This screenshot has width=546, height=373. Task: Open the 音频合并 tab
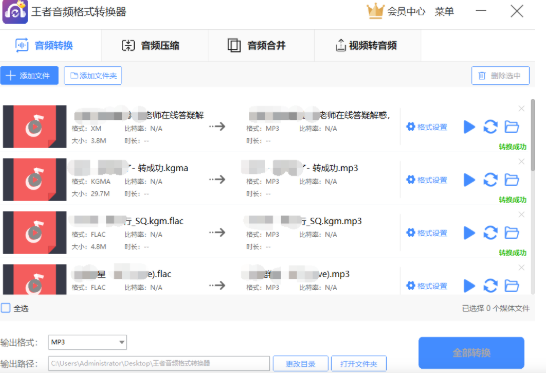pyautogui.click(x=261, y=46)
